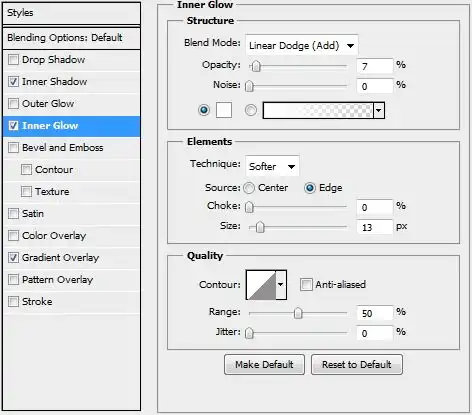472x415 pixels.
Task: Open the gradient preview bar editor
Action: coord(318,110)
